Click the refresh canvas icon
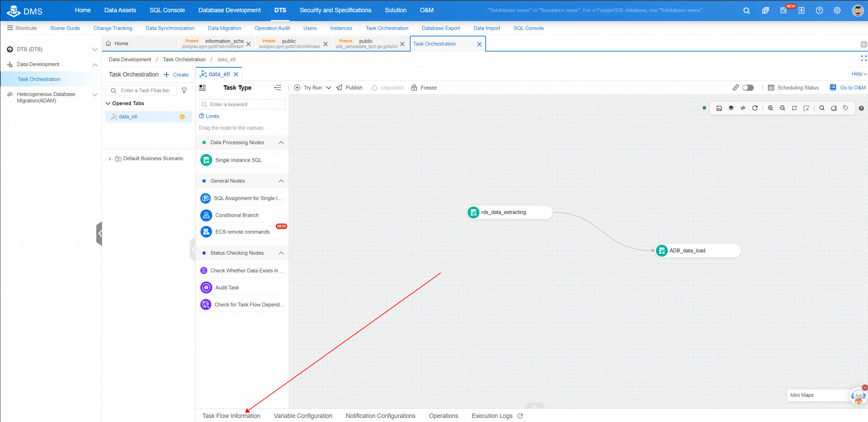 click(x=755, y=108)
